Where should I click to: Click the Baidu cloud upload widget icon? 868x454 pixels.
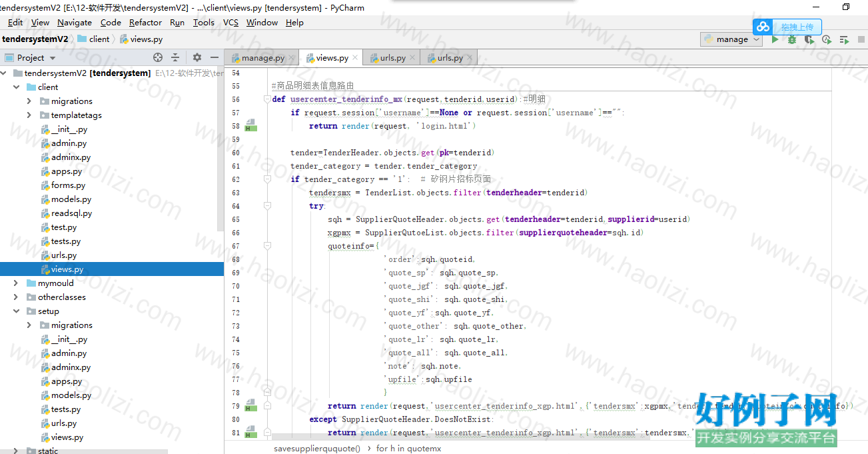763,27
